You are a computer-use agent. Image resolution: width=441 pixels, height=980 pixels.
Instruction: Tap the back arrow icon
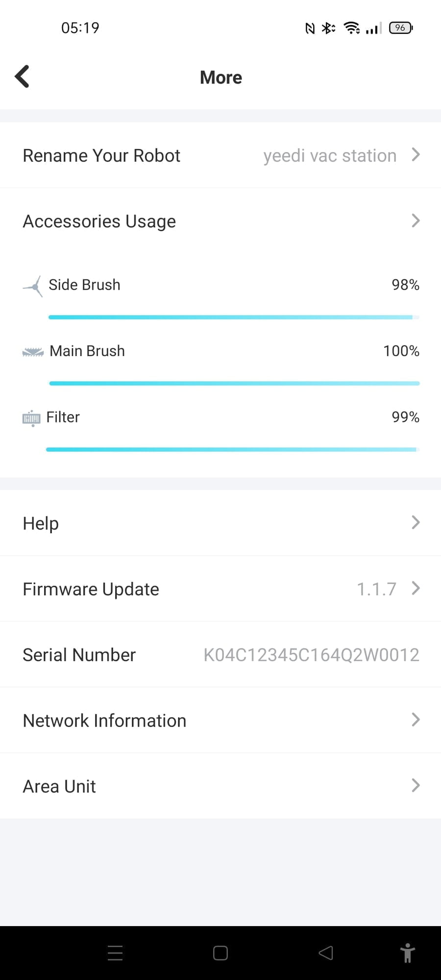pos(23,76)
